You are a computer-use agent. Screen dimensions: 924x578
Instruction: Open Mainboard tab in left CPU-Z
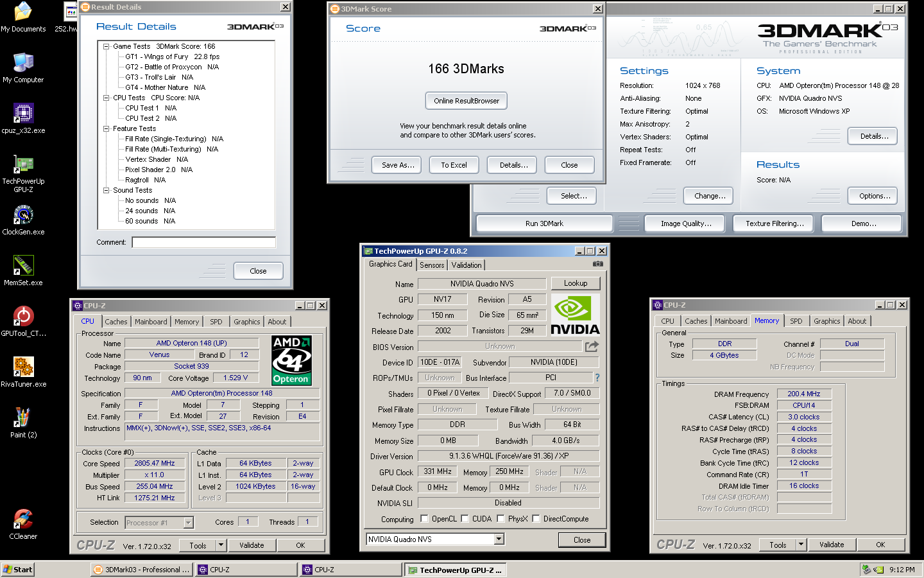tap(151, 322)
